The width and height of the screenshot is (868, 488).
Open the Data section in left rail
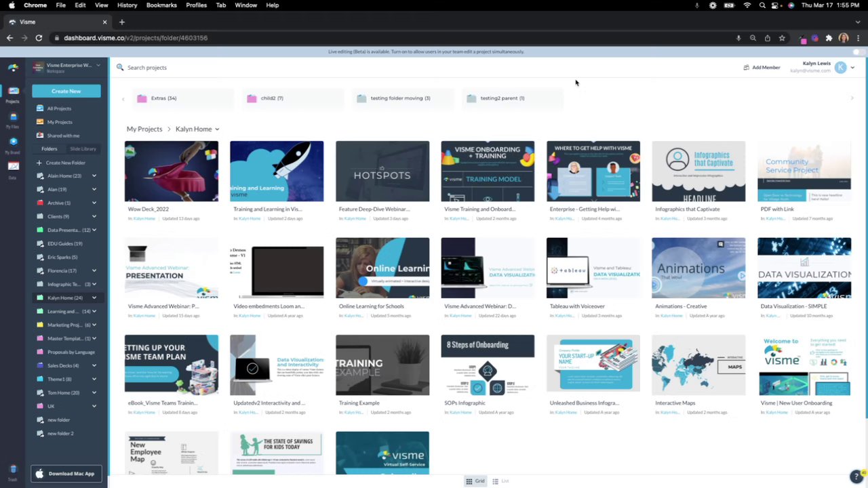pyautogui.click(x=13, y=170)
